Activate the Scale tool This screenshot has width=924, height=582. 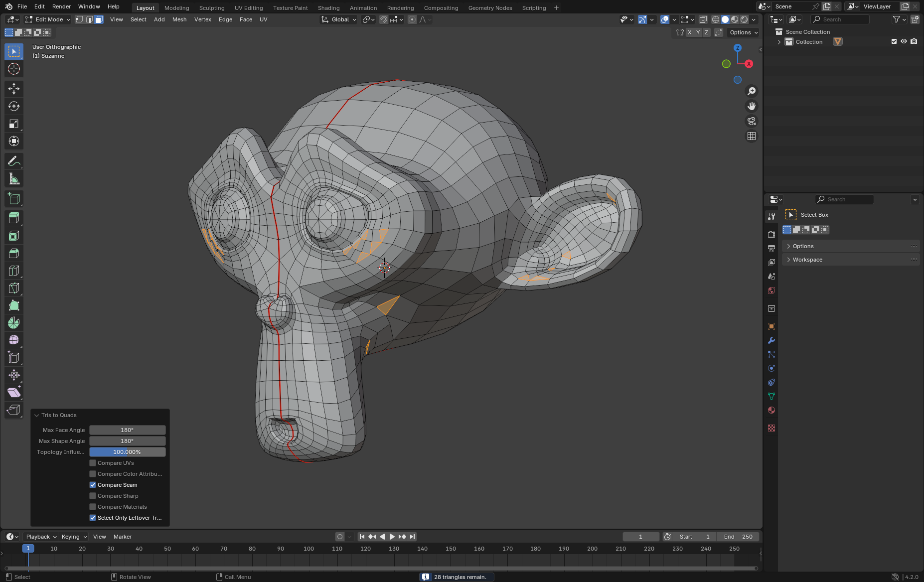pyautogui.click(x=14, y=124)
